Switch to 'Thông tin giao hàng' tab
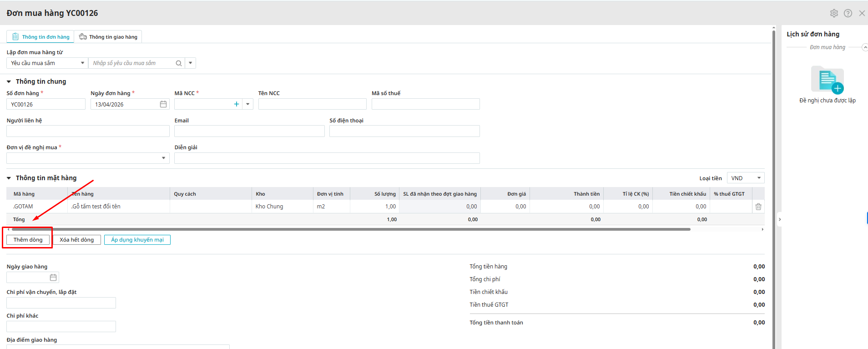 point(108,37)
